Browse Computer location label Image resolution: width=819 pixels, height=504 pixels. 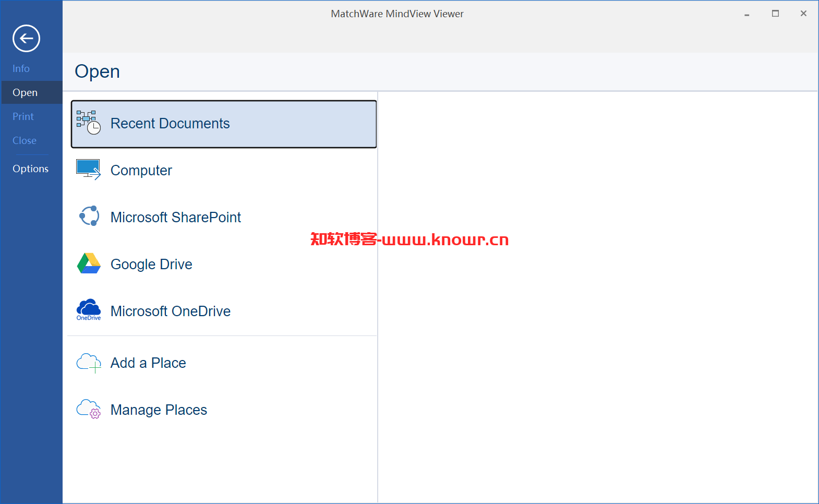[141, 171]
